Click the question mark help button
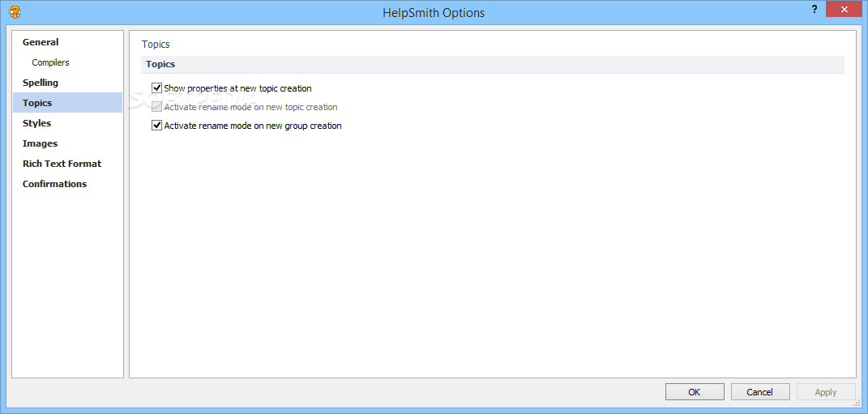868x414 pixels. click(x=815, y=10)
